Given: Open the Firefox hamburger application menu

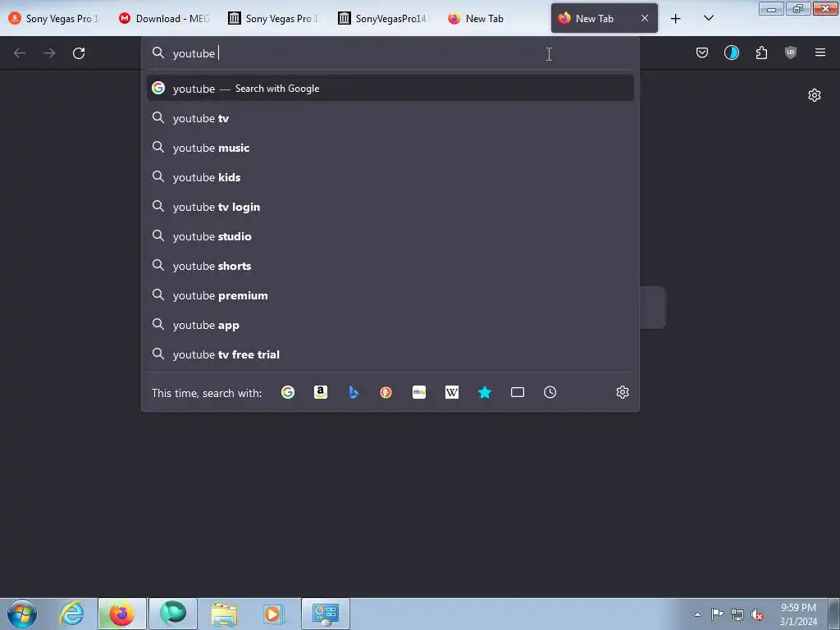Looking at the screenshot, I should pyautogui.click(x=820, y=52).
